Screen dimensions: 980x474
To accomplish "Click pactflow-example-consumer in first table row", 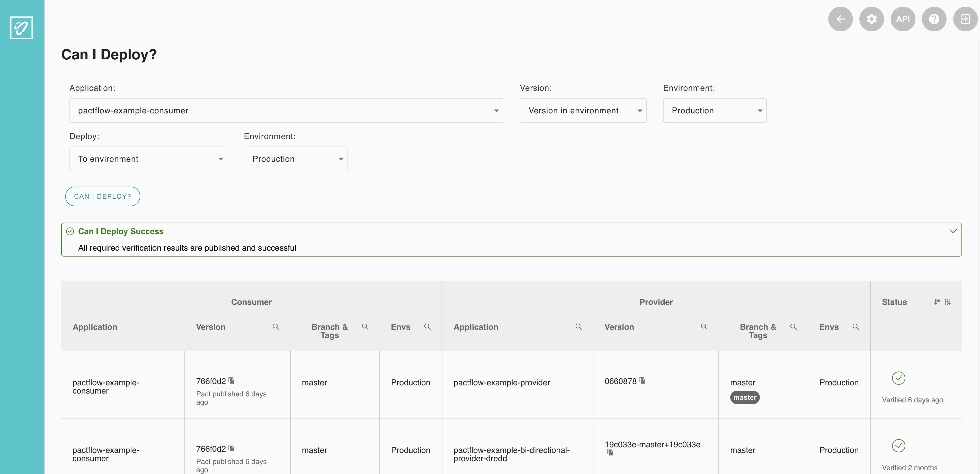I will coord(106,387).
